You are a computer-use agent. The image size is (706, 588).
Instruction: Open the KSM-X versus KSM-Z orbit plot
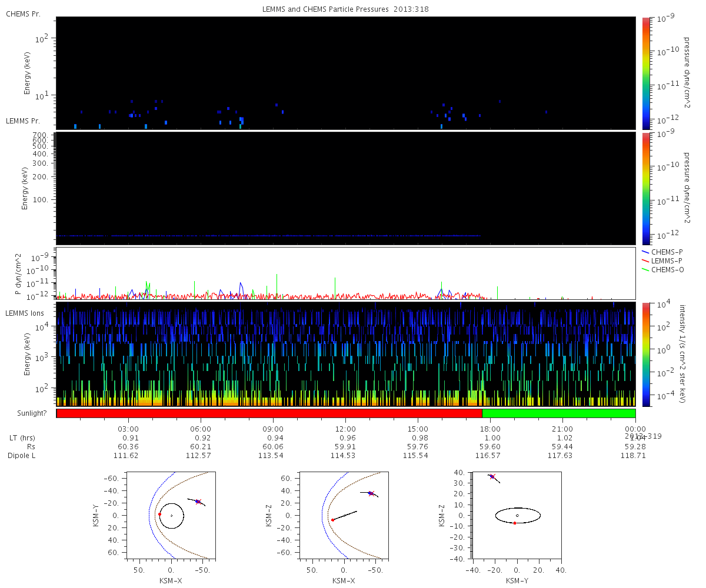pos(345,514)
